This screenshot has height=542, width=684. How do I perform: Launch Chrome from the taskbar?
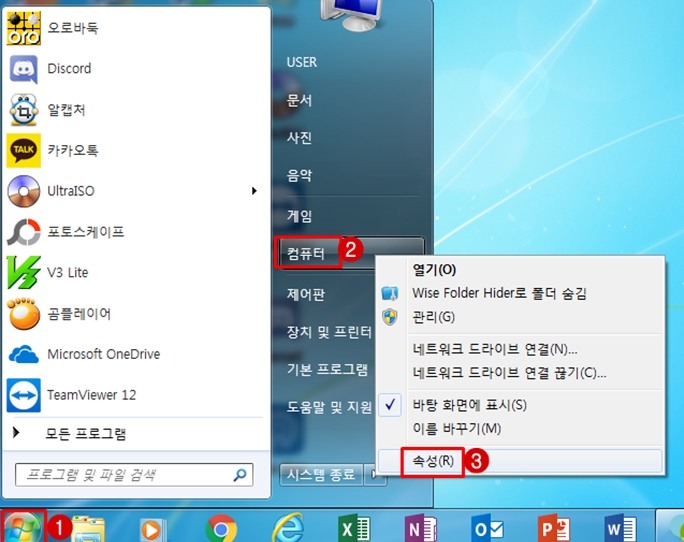(x=221, y=529)
